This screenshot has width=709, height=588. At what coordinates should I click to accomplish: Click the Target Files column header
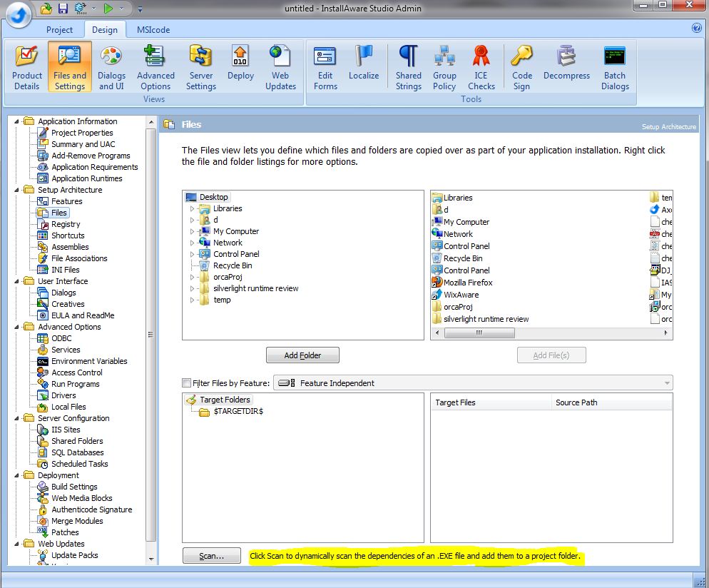pos(491,402)
